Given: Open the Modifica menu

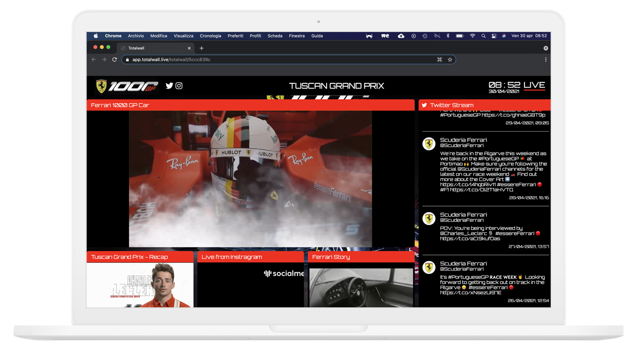Looking at the screenshot, I should click(159, 36).
